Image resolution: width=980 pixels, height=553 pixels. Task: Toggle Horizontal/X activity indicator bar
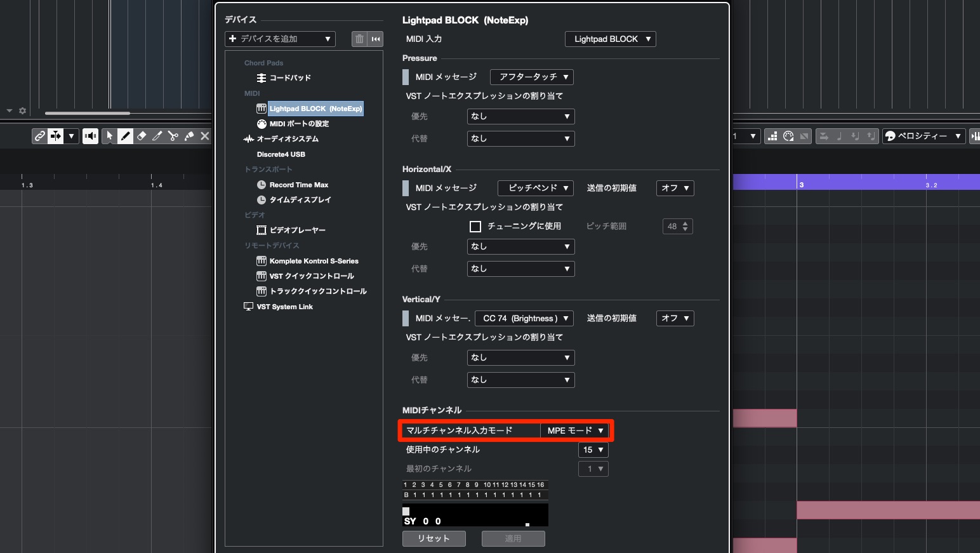406,188
